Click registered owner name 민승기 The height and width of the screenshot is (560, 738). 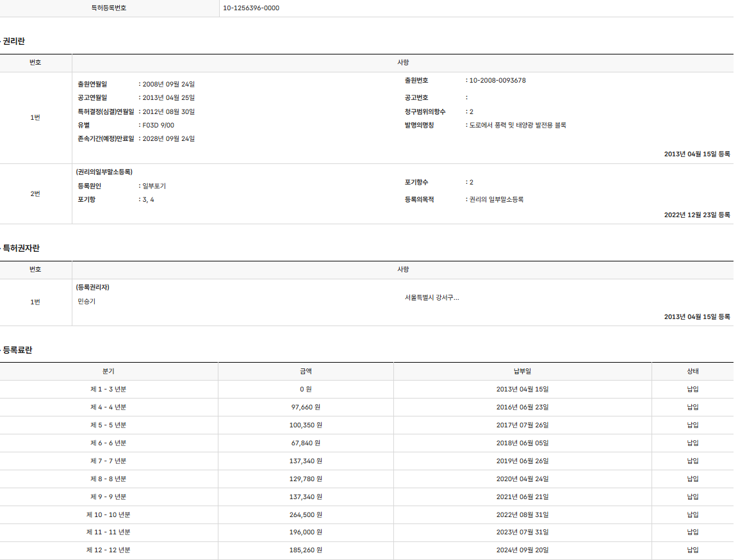[86, 302]
